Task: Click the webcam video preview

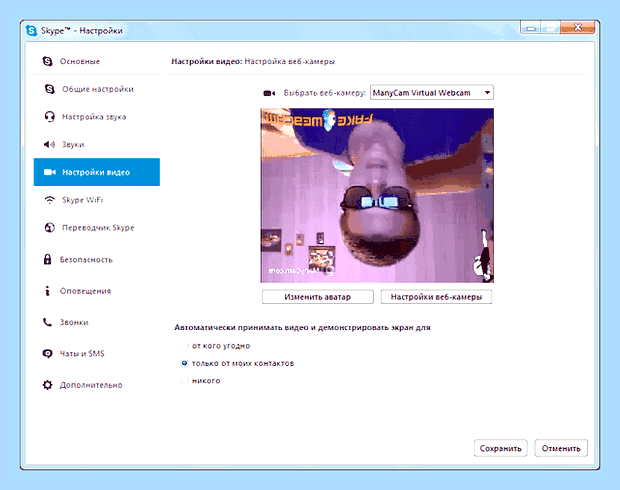Action: click(377, 195)
